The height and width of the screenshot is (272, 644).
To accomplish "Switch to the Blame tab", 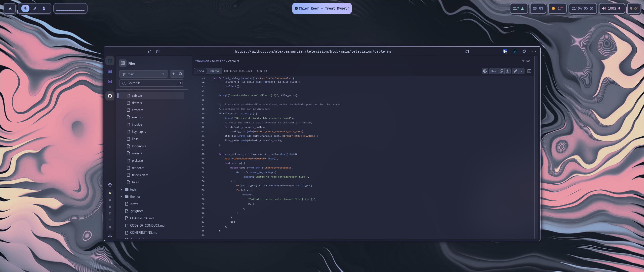I will 214,71.
